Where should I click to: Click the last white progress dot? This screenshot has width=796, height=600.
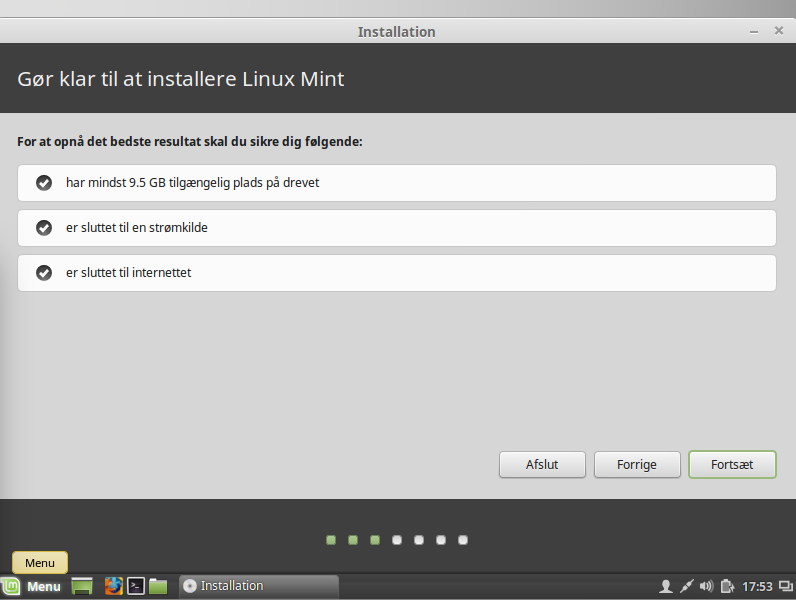(x=463, y=540)
